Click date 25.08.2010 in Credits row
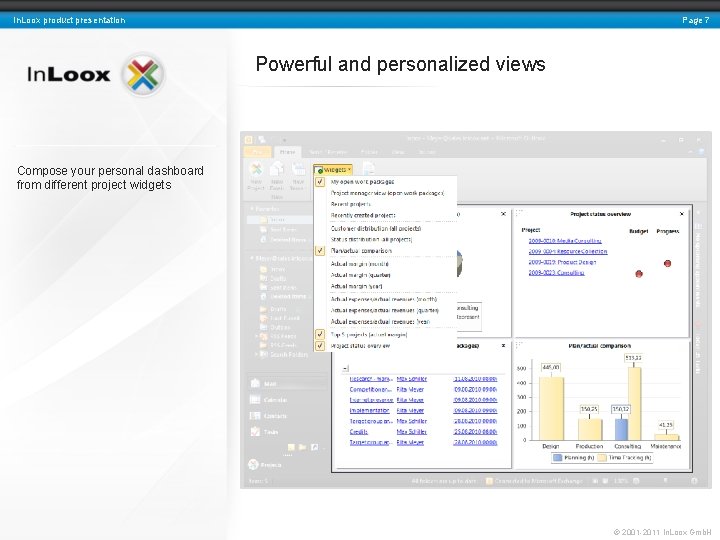 tap(475, 432)
